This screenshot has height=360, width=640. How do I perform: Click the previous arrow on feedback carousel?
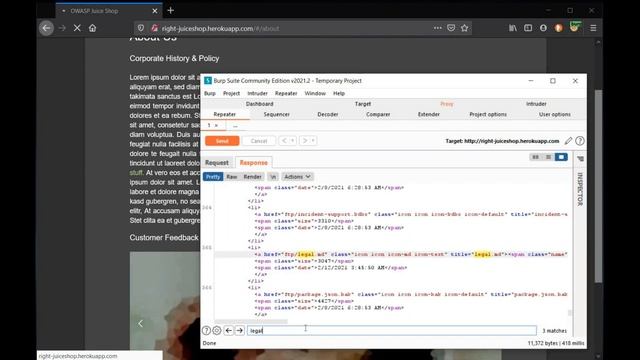(140, 324)
